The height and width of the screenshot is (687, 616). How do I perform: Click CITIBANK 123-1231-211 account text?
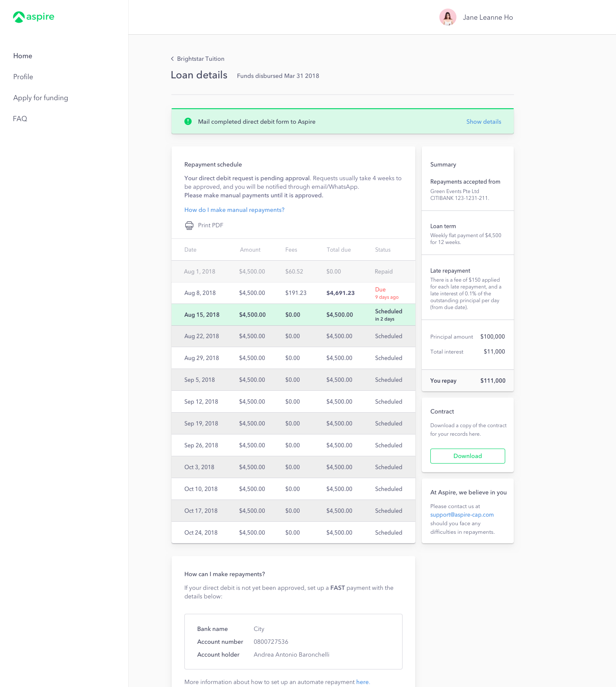(x=460, y=198)
